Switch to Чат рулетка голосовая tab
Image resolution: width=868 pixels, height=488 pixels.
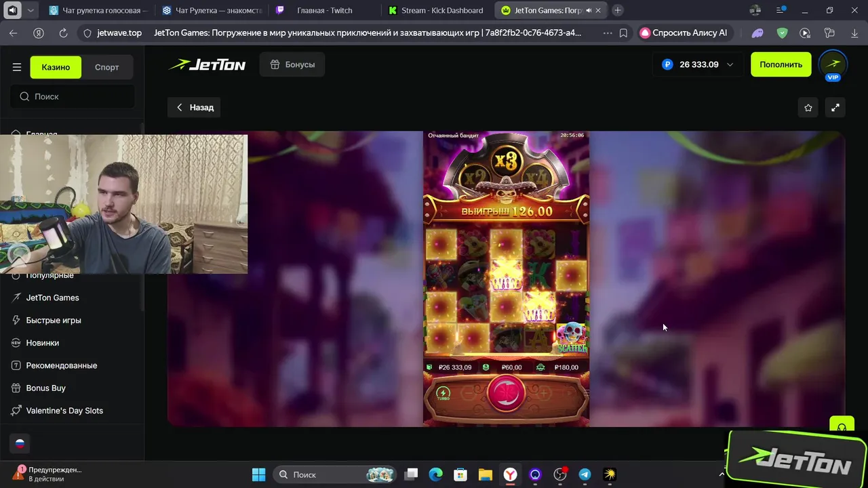click(98, 10)
